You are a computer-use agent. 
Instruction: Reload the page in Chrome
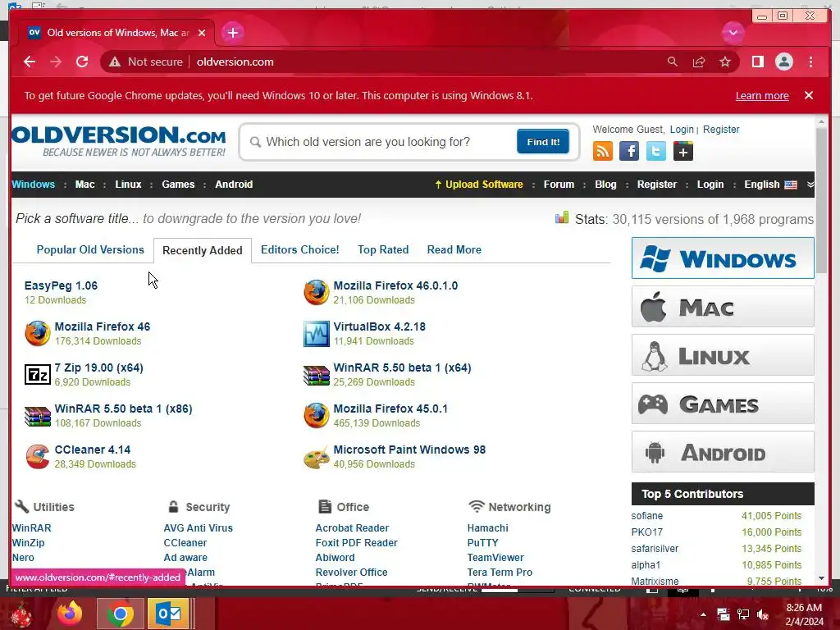point(82,62)
